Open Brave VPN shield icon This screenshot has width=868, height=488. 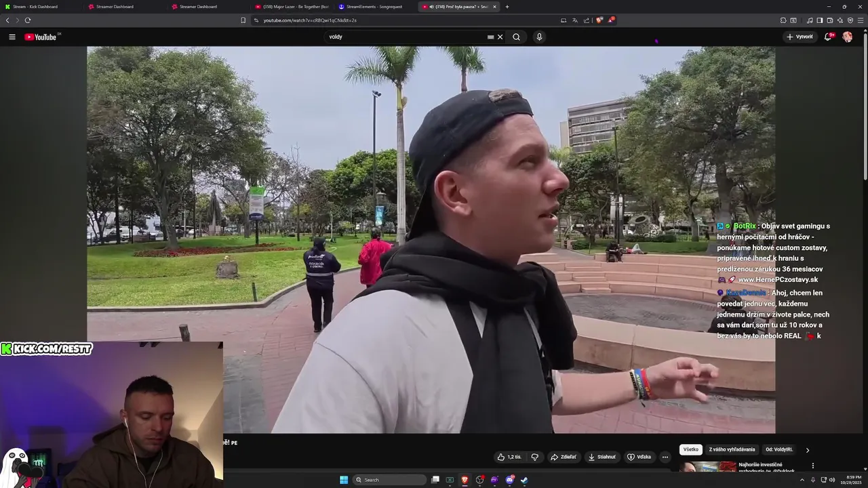click(850, 20)
